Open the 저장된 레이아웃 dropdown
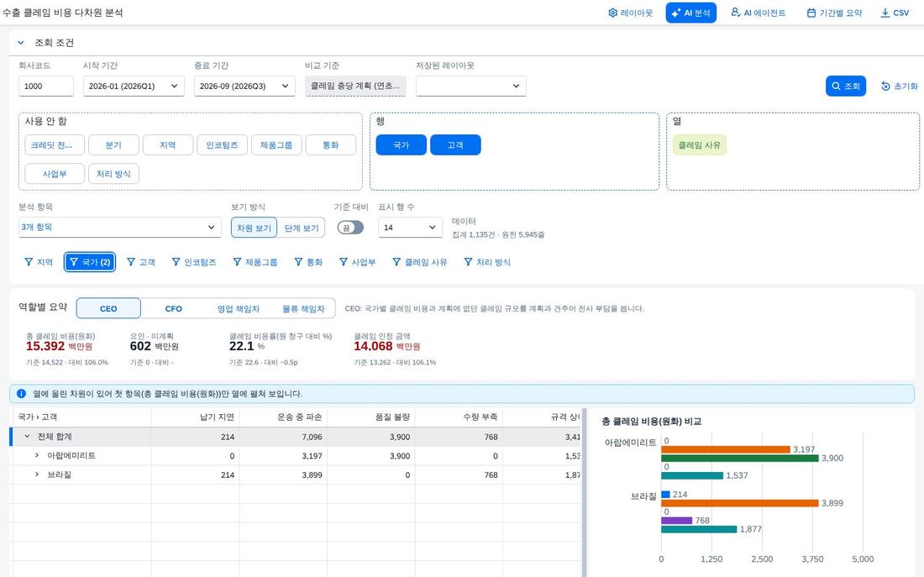924x577 pixels. pyautogui.click(x=471, y=86)
